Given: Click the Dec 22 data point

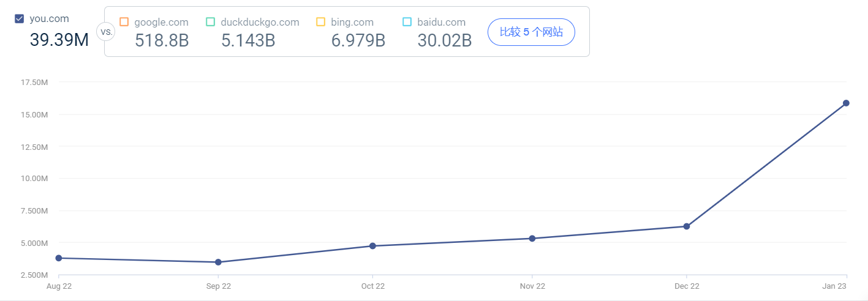Looking at the screenshot, I should coord(687,226).
